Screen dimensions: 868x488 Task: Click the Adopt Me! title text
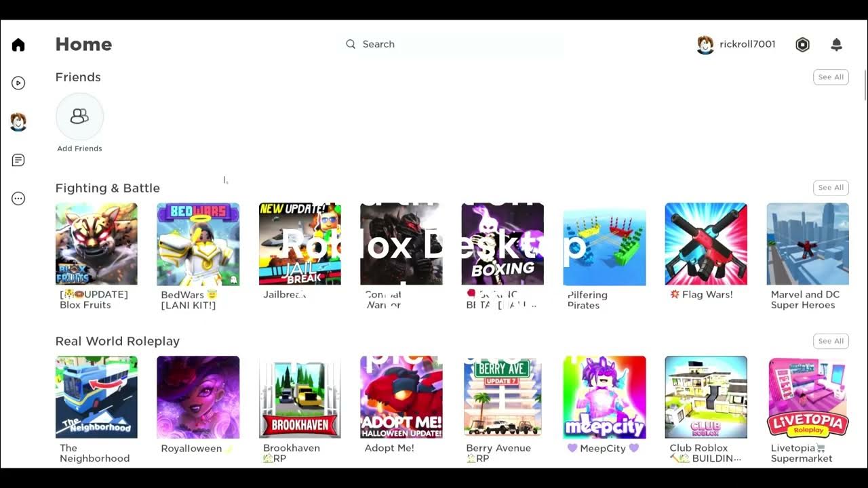[x=389, y=448]
